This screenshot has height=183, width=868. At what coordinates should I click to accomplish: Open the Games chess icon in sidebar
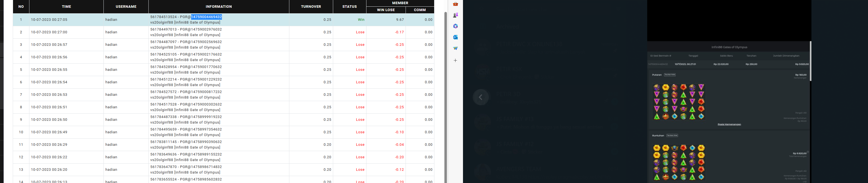[455, 15]
